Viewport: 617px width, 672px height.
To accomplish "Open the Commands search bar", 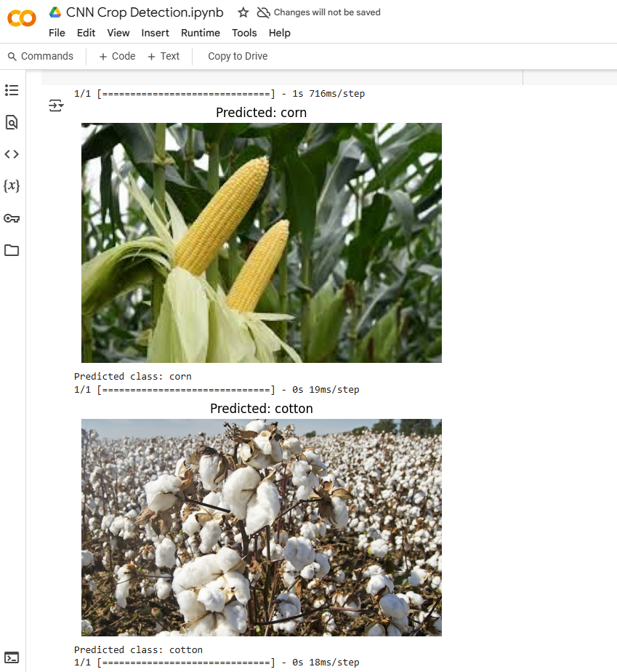I will 41,56.
